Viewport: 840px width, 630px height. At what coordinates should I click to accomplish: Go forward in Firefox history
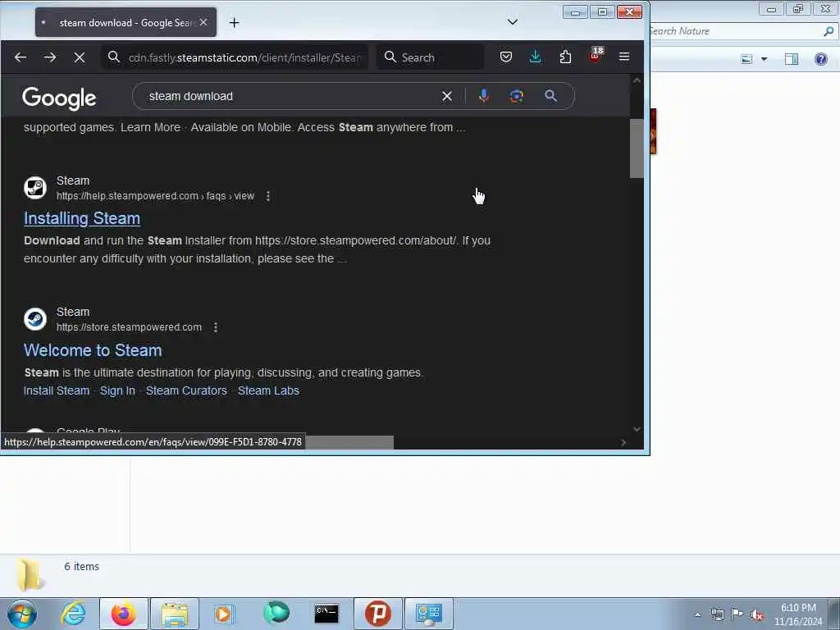(50, 57)
